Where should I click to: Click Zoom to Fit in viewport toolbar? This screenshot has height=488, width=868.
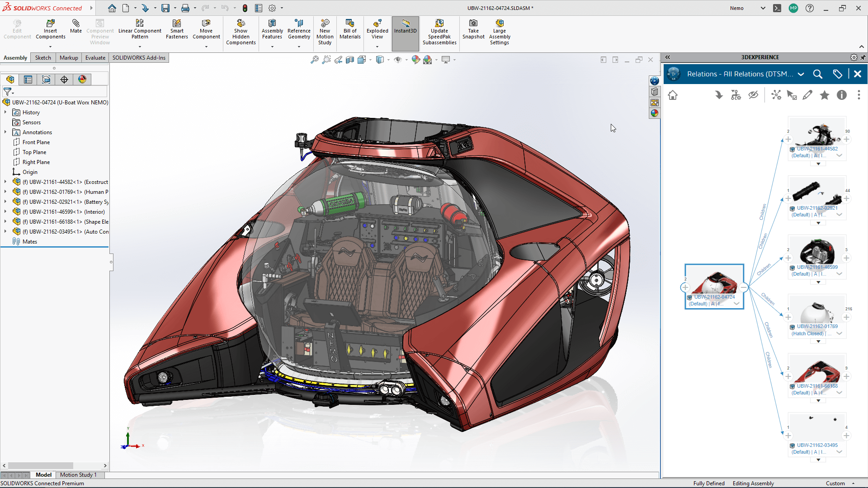(315, 60)
